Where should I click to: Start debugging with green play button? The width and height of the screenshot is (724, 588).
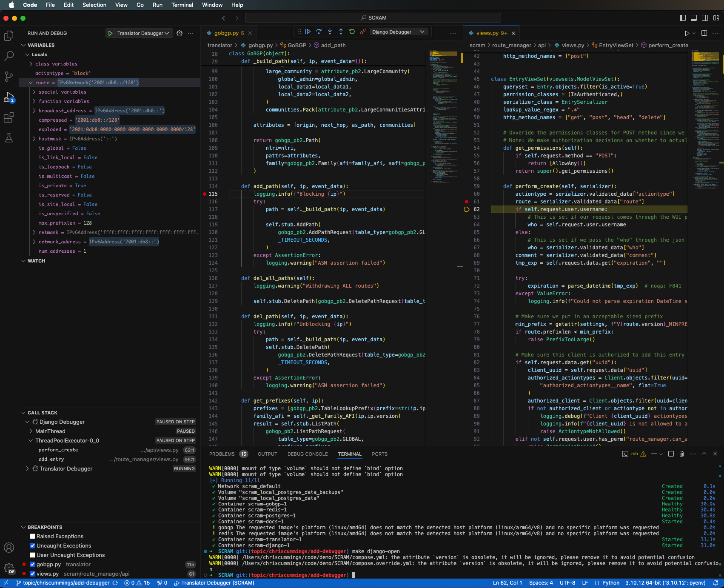(x=110, y=33)
